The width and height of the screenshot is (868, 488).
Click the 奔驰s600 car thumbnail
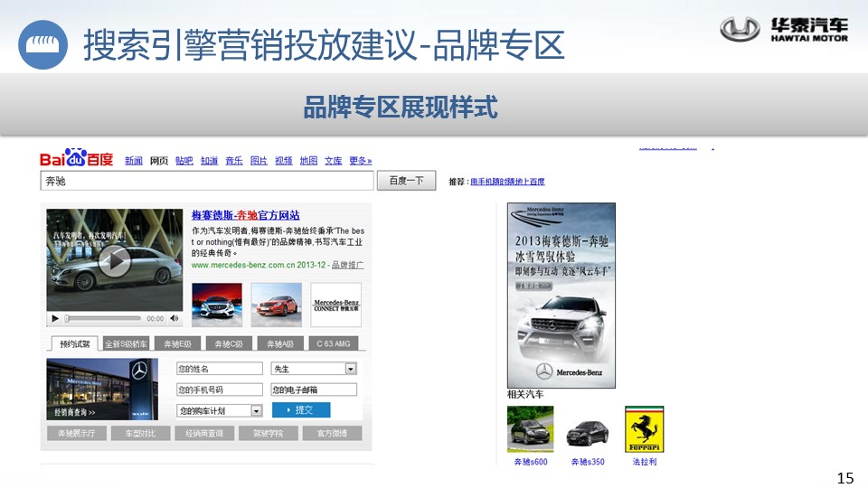tap(530, 429)
